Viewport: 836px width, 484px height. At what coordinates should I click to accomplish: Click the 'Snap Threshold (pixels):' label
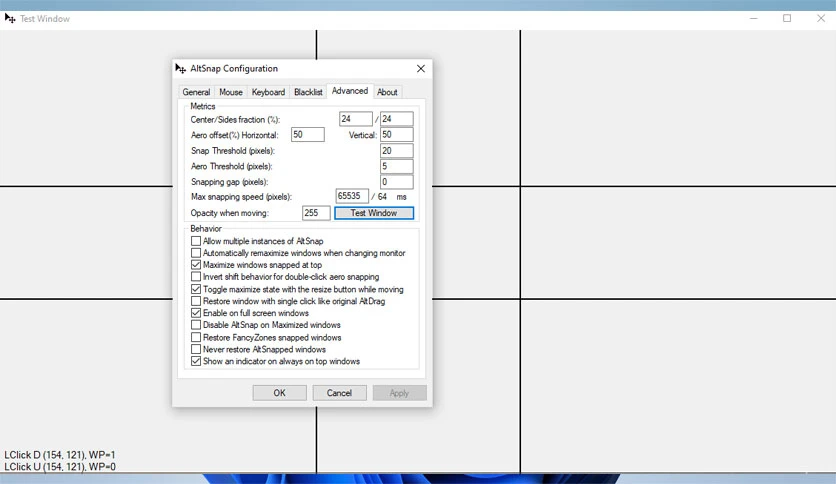tap(233, 151)
